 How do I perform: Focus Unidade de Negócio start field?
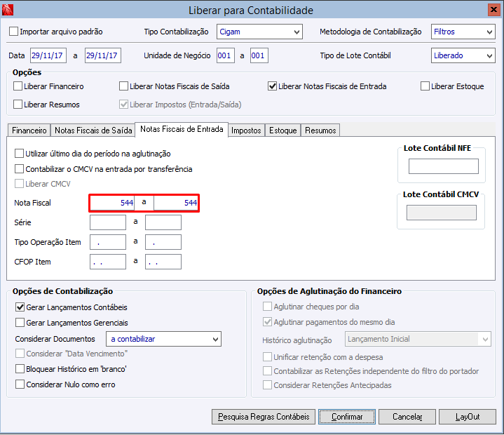pyautogui.click(x=225, y=55)
